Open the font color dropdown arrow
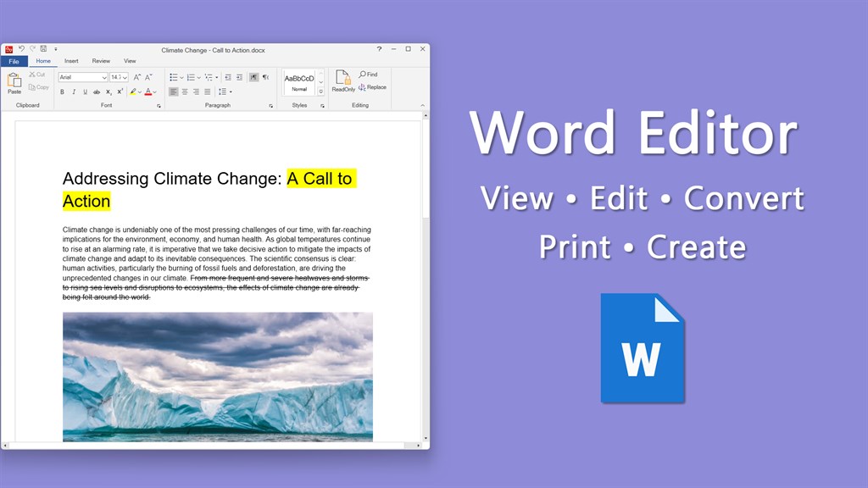Viewport: 868px width, 488px height. click(155, 92)
